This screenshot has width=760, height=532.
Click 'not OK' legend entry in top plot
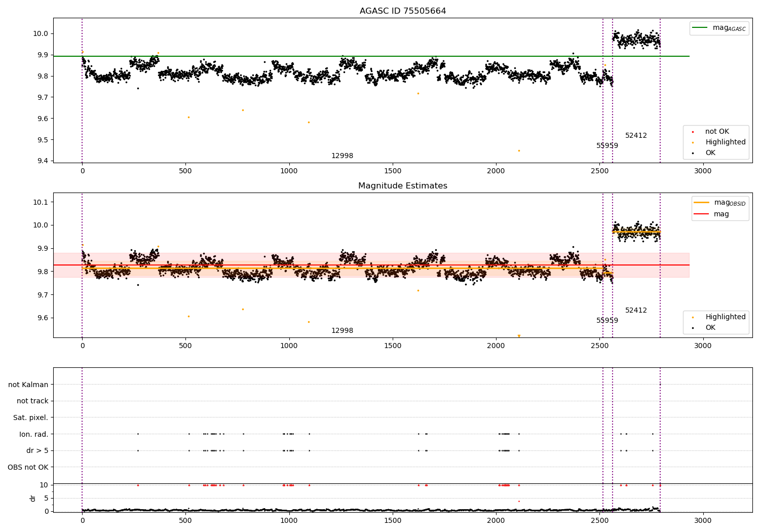point(717,132)
